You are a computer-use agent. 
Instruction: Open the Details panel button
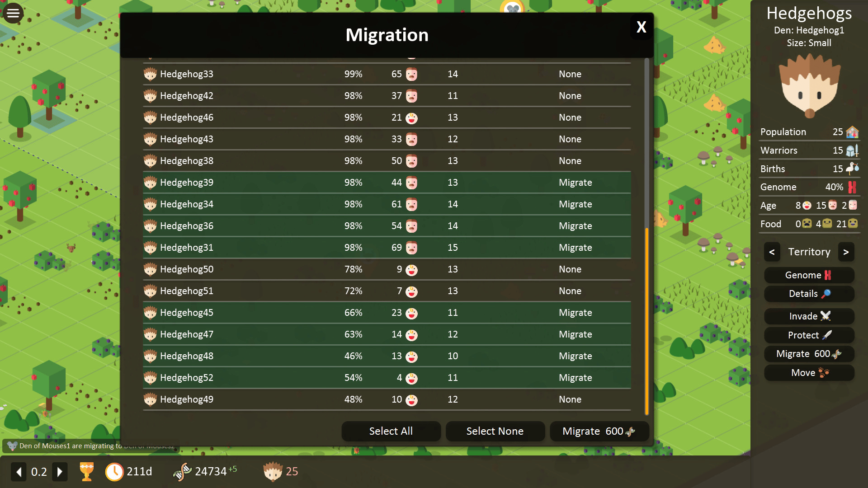(809, 294)
